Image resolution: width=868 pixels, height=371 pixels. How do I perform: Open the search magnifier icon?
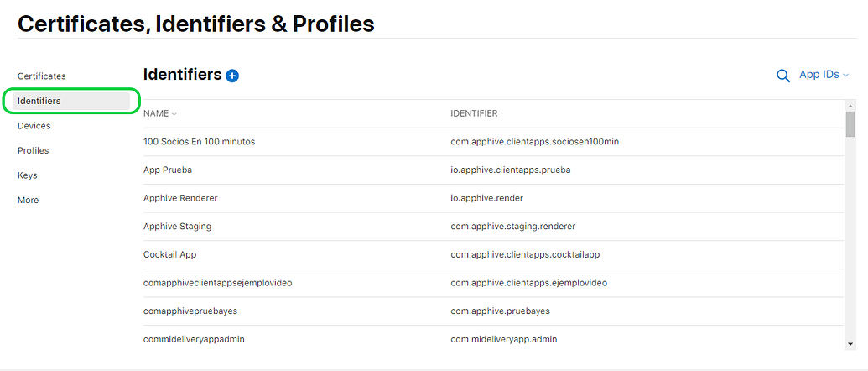(x=782, y=76)
